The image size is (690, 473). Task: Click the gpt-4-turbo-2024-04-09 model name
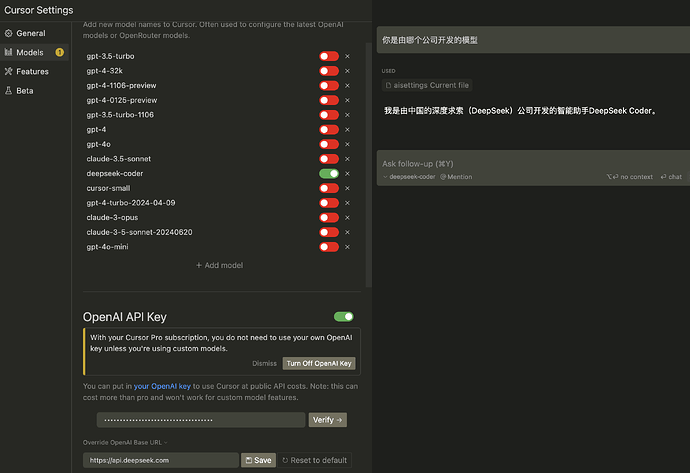point(131,203)
